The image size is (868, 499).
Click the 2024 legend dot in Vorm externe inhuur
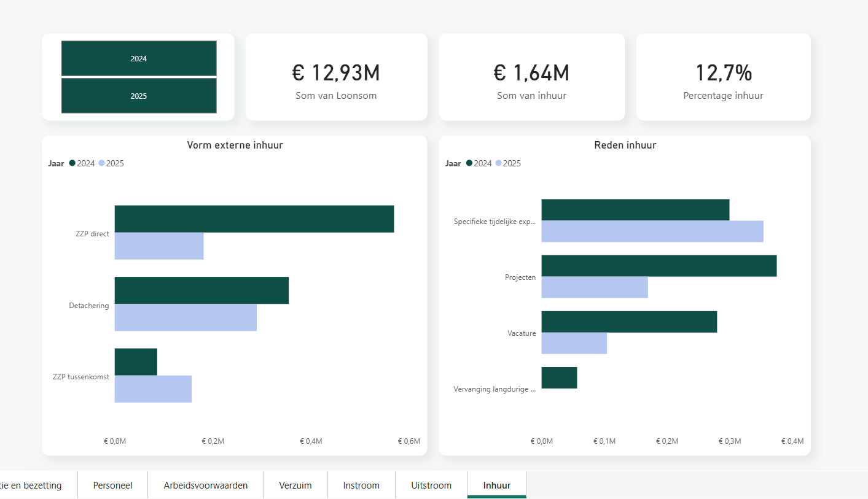click(x=72, y=163)
